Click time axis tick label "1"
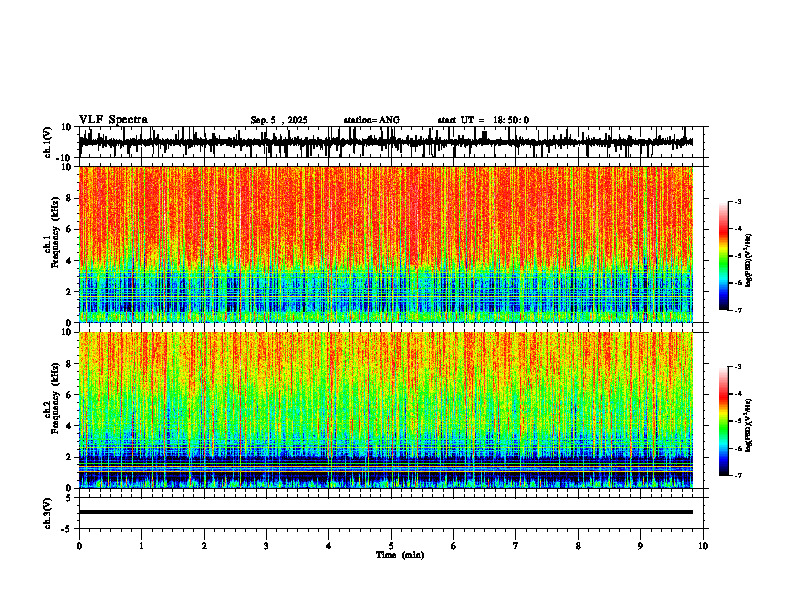Viewport: 792px width, 612px height. pos(141,546)
